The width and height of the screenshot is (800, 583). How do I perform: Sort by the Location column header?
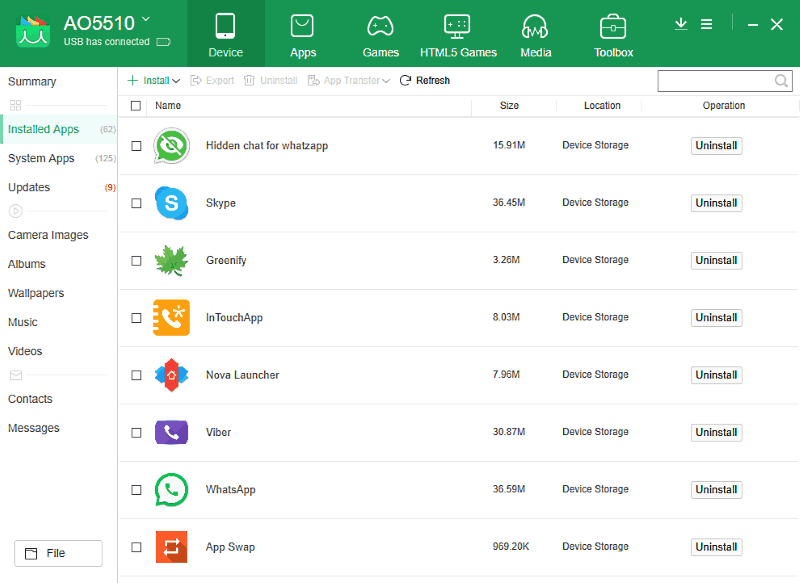602,106
